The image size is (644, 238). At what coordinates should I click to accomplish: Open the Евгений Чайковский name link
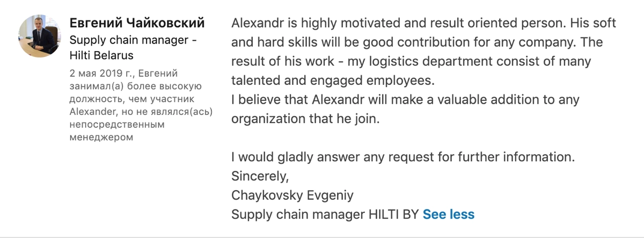[137, 23]
